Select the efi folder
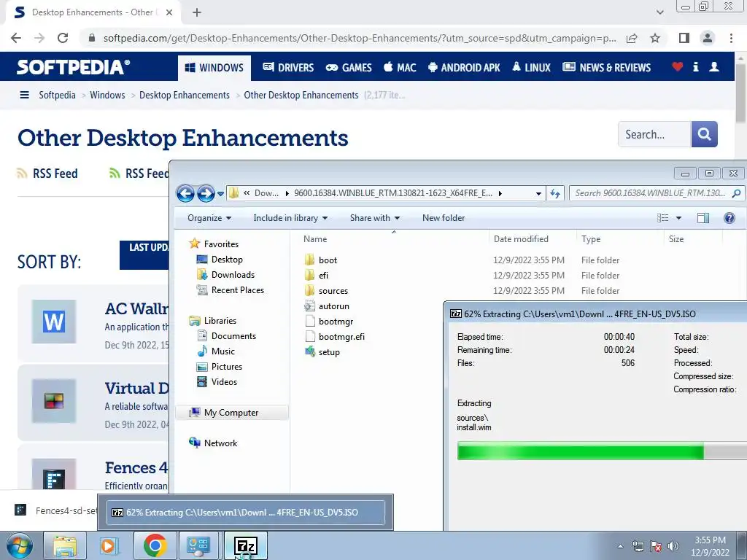Image resolution: width=747 pixels, height=560 pixels. (317, 275)
